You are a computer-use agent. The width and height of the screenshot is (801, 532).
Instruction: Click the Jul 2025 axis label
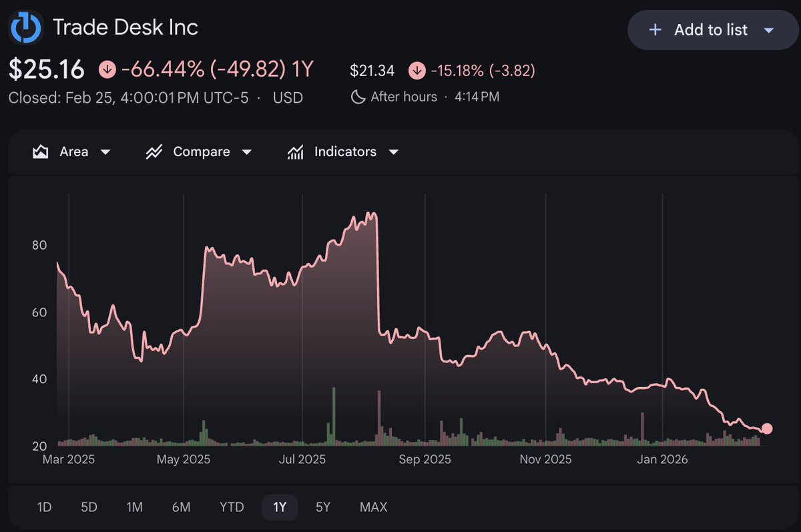tap(302, 459)
